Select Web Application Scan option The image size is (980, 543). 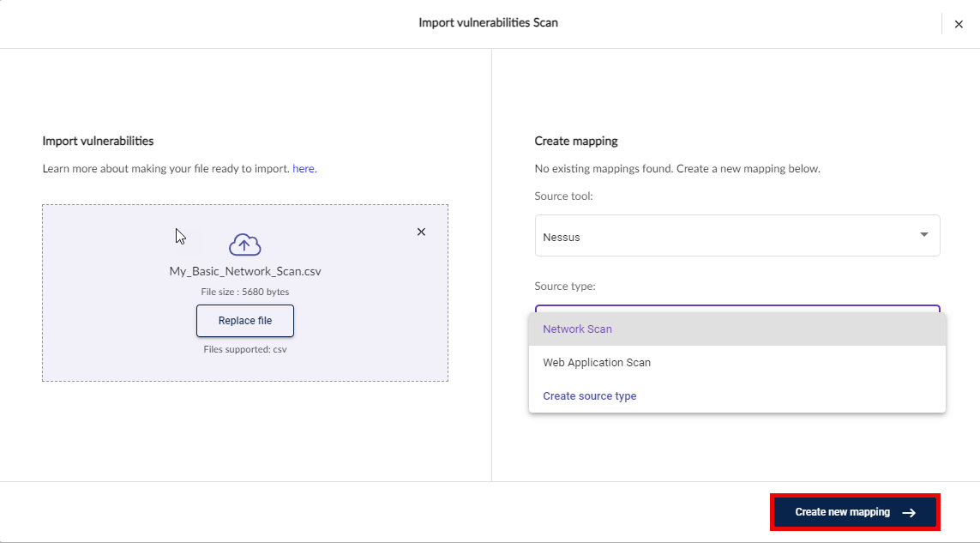point(737,362)
